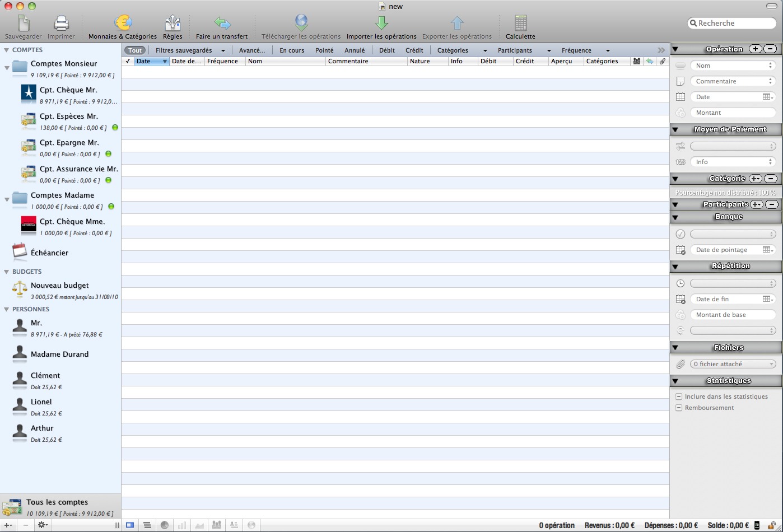The width and height of the screenshot is (783, 532).
Task: Click the lock icon in status bar
Action: [772, 525]
